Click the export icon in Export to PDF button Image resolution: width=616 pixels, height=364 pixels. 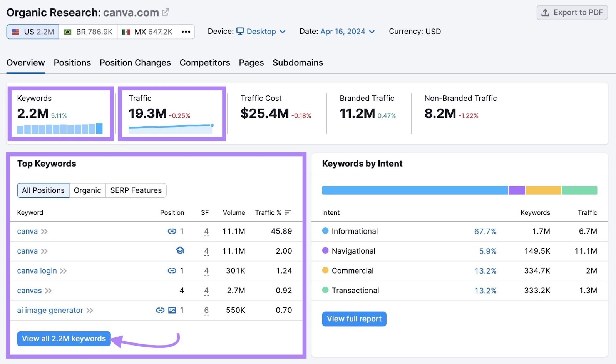click(x=544, y=12)
